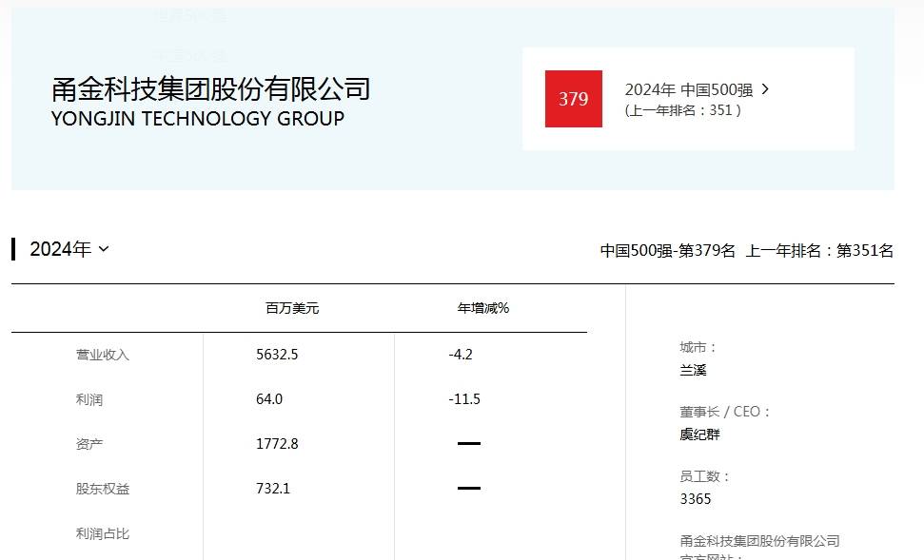Viewport: 924px width, 560px height.
Task: Click the 上一年排名：第351名 text
Action: [819, 251]
